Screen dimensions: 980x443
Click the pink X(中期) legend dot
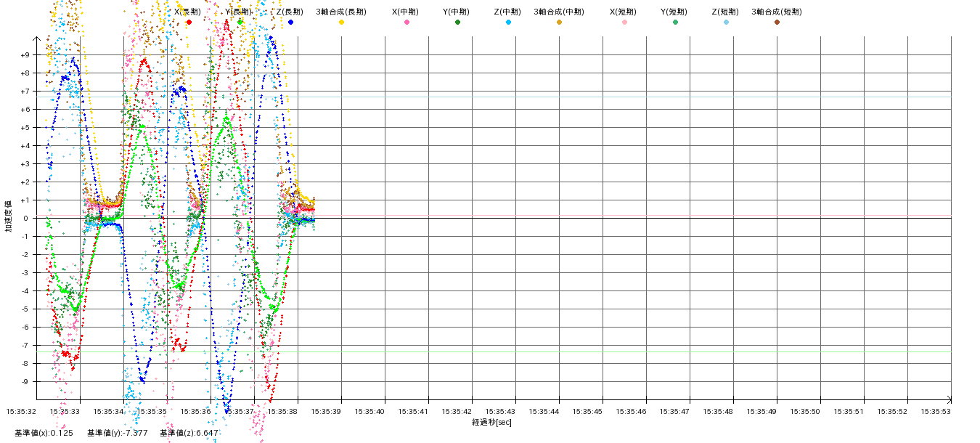407,23
